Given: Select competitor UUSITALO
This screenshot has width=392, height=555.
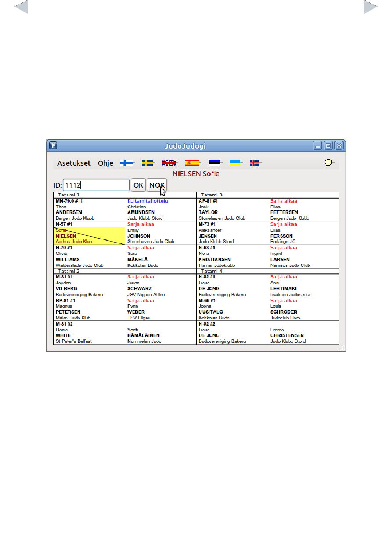Looking at the screenshot, I should click(x=211, y=312).
